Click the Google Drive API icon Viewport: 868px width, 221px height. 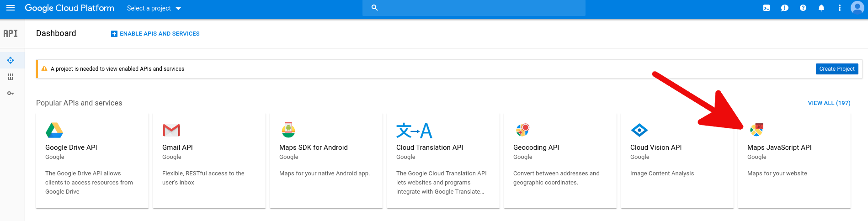tap(54, 130)
